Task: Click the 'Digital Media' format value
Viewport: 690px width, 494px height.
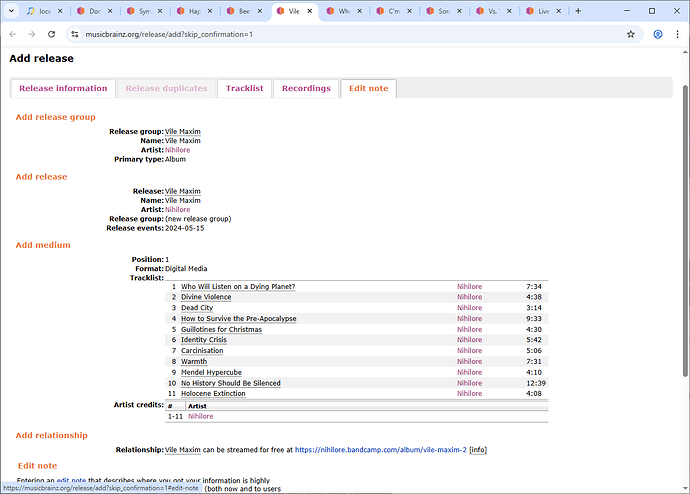Action: [x=186, y=269]
